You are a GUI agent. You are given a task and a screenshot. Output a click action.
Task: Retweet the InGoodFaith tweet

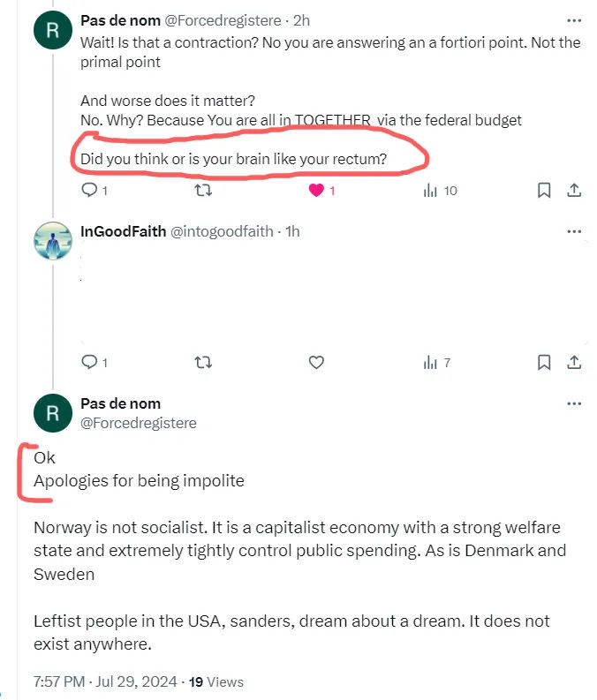pos(203,362)
